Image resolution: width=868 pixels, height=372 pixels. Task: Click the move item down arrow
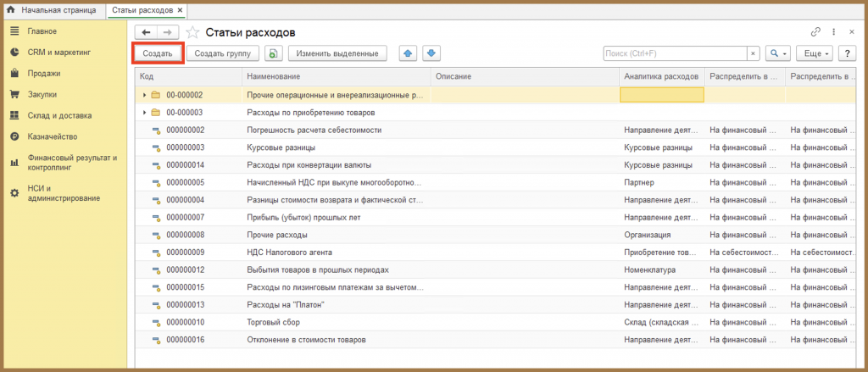pyautogui.click(x=431, y=53)
